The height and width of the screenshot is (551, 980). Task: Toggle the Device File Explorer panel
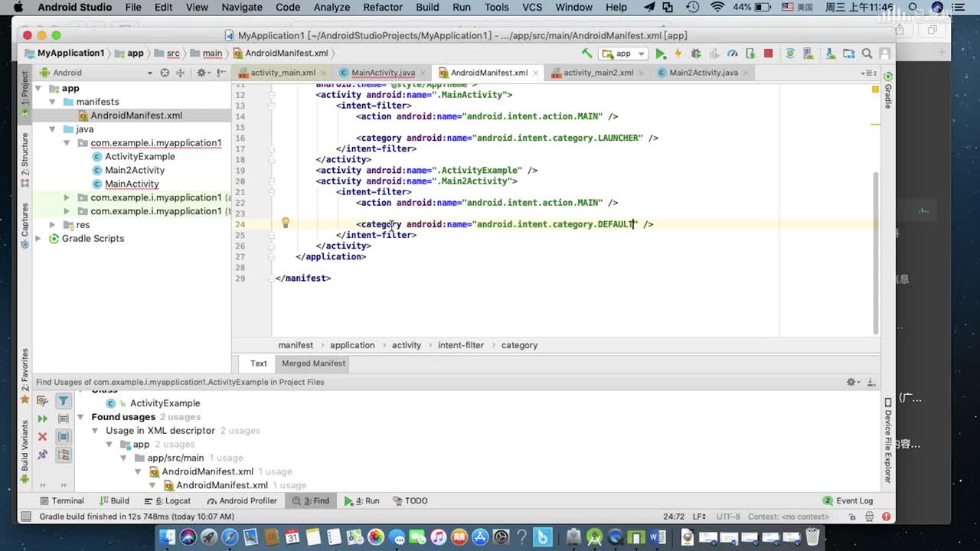click(x=888, y=440)
